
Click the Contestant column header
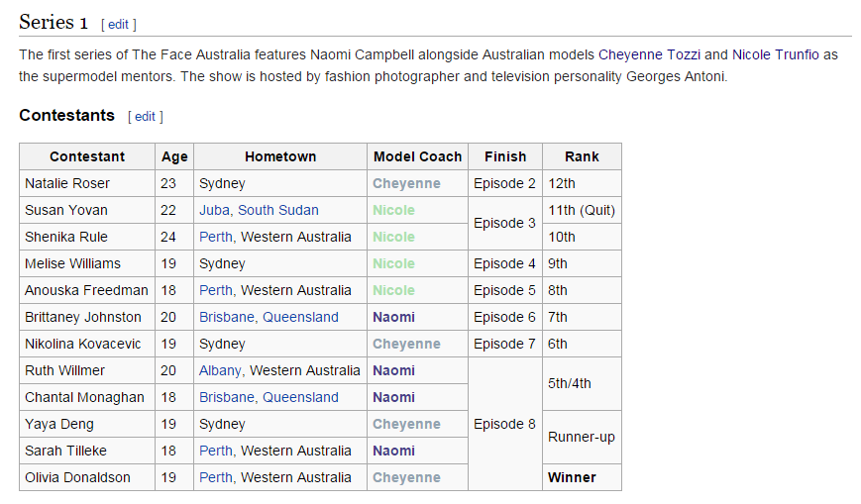[87, 157]
